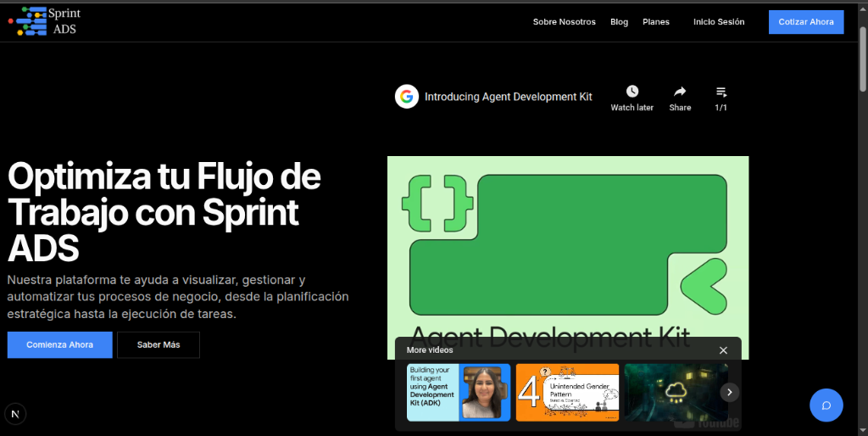
Task: Click the video Share icon
Action: [680, 98]
